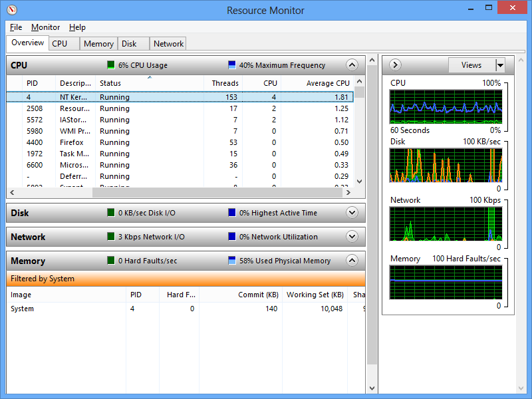Viewport: 532px width, 399px height.
Task: Click the main pane scroll up arrow
Action: (x=372, y=60)
